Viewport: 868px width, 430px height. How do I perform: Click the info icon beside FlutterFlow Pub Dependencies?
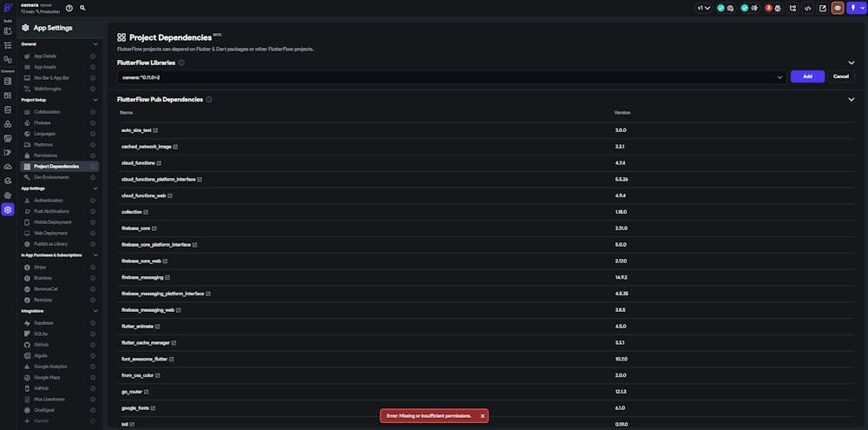click(x=208, y=100)
